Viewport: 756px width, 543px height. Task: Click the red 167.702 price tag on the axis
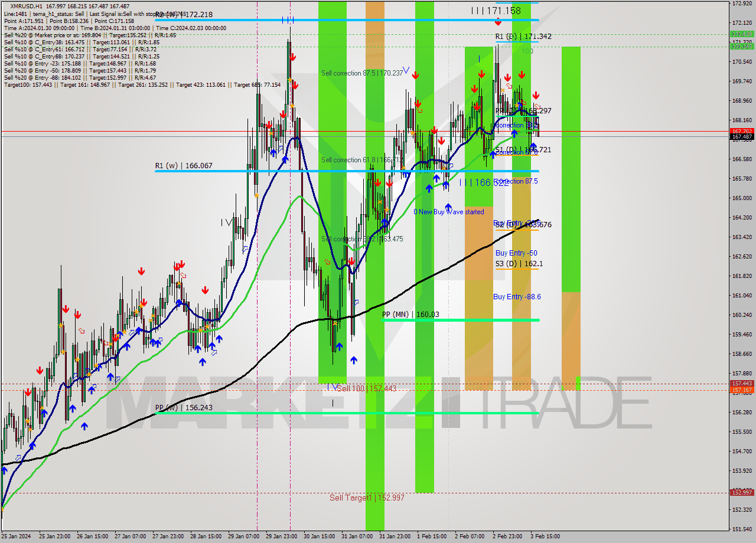click(742, 131)
